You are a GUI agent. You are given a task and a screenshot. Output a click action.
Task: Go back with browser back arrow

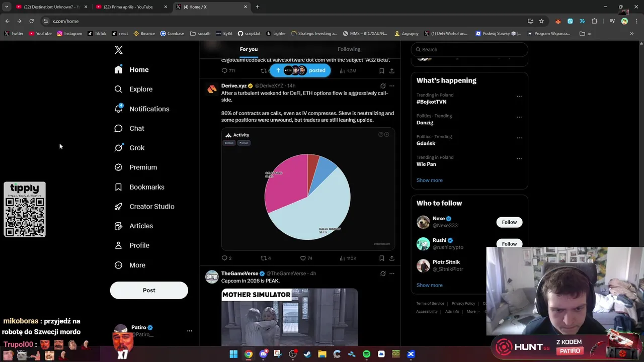click(x=7, y=21)
